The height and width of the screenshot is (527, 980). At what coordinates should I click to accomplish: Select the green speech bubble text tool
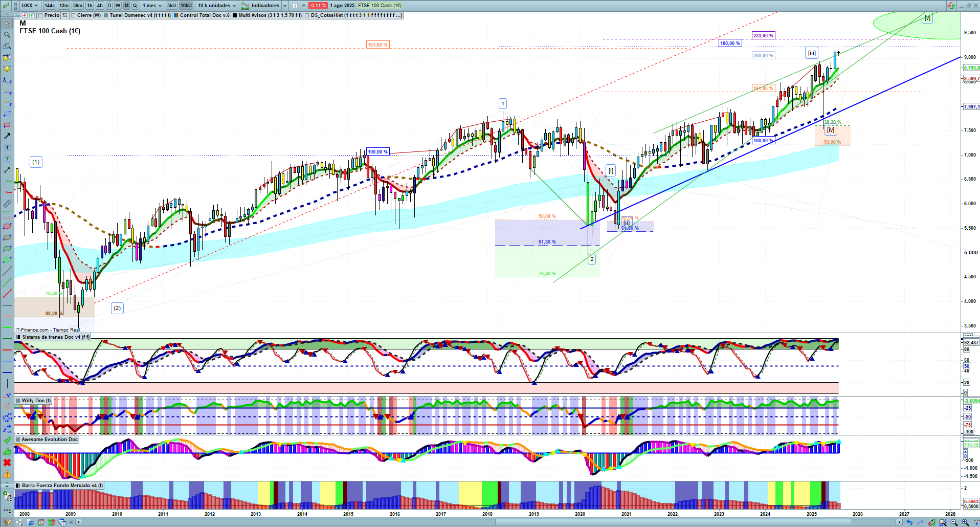[x=7, y=159]
